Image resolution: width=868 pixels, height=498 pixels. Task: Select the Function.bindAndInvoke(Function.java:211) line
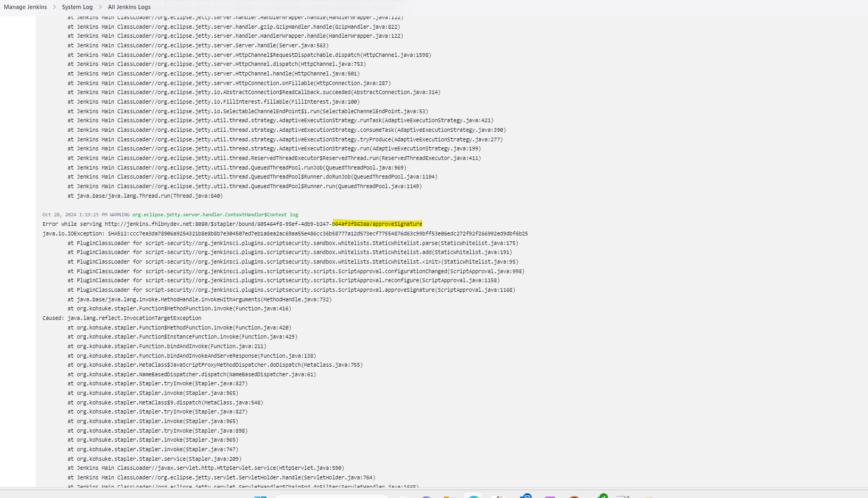point(167,346)
